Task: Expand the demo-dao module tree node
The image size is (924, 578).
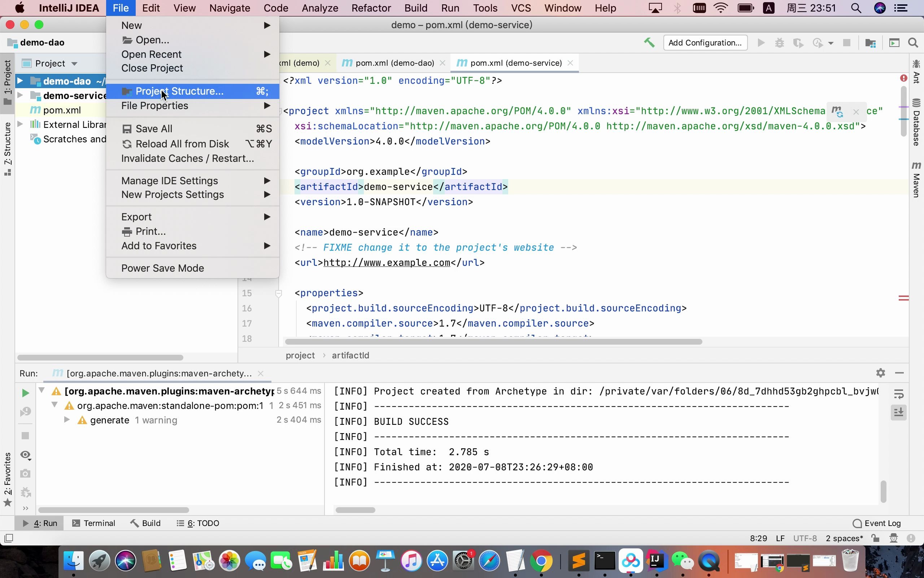Action: point(20,81)
